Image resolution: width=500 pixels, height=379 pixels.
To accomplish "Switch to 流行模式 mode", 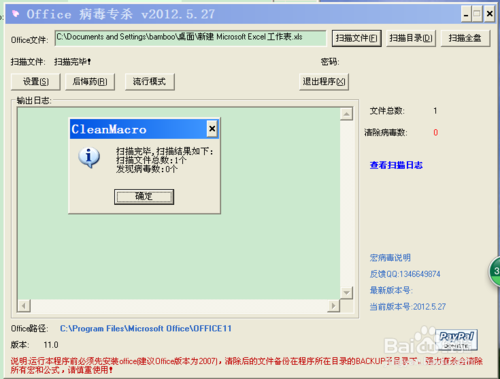I will (x=149, y=82).
